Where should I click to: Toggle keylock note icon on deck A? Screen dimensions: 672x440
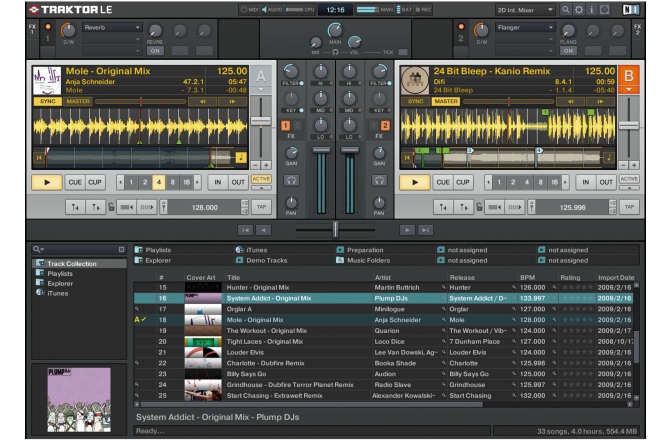(241, 158)
